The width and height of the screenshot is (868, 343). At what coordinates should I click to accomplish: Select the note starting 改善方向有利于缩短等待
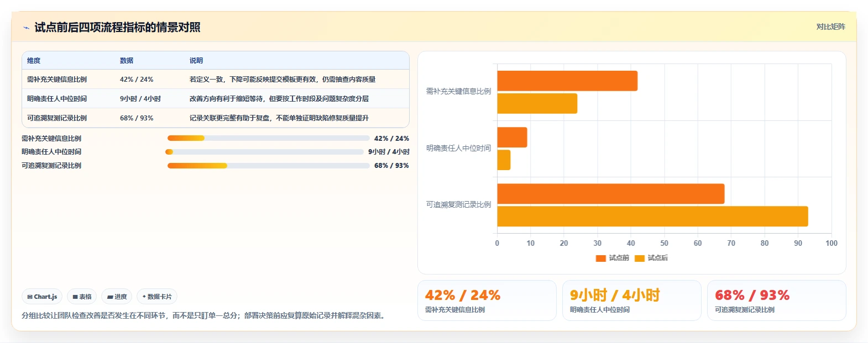pos(279,99)
